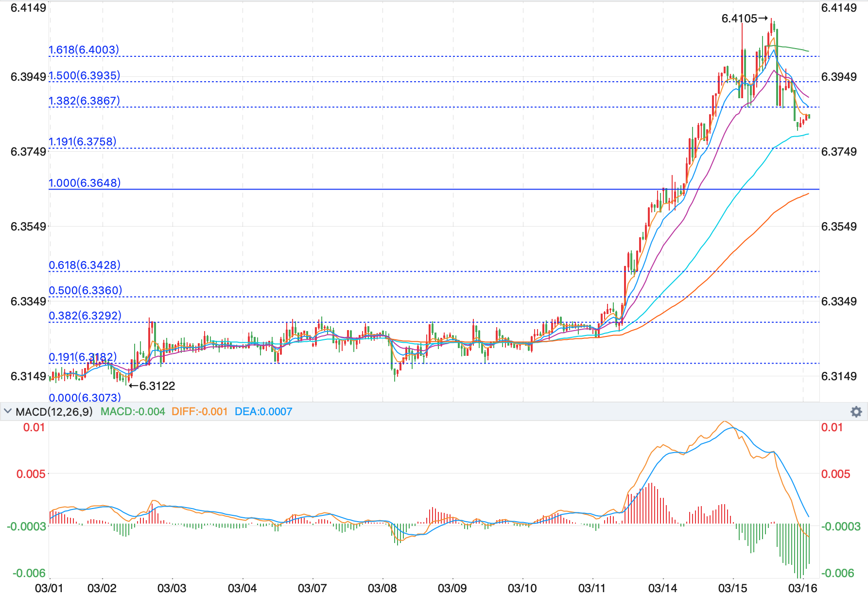The image size is (868, 597).
Task: Click the 03/14 date on time axis
Action: (663, 588)
